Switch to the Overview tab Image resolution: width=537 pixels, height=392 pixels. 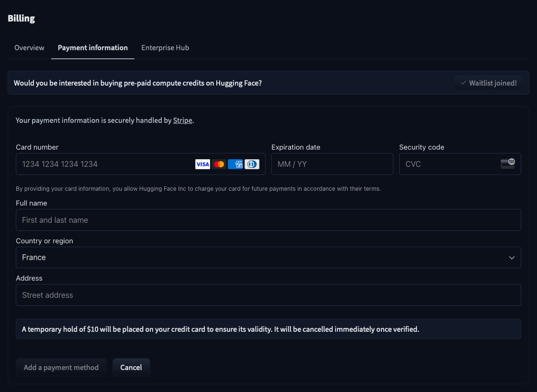[29, 47]
